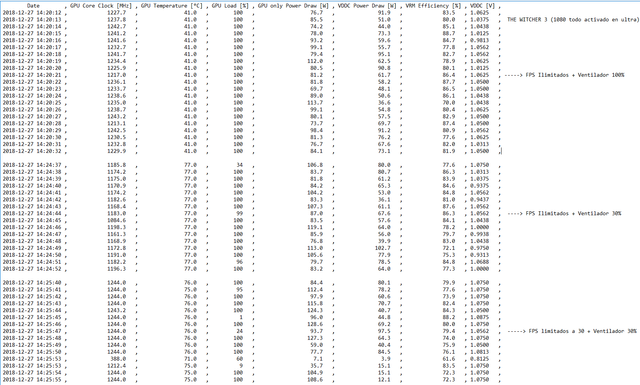Click the 'GPU only Power Draw [W]' header
This screenshot has height=385, width=640.
pos(293,6)
